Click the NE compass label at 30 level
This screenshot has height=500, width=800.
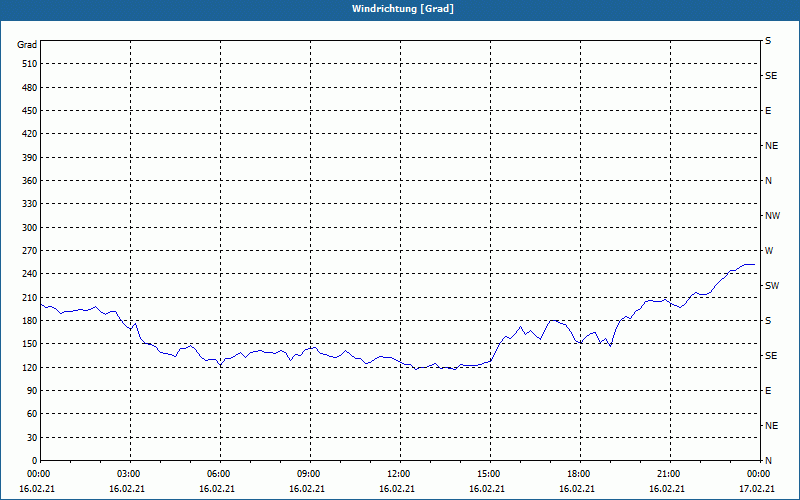coord(771,426)
